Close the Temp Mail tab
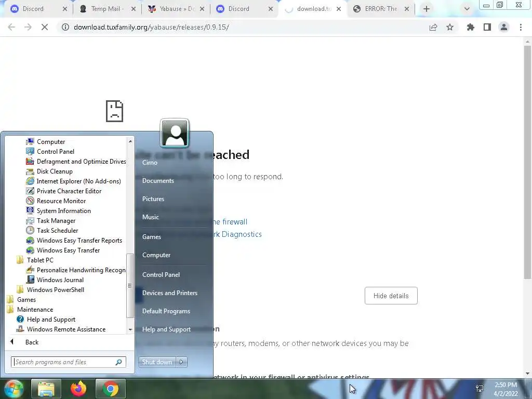532x399 pixels. pos(134,9)
